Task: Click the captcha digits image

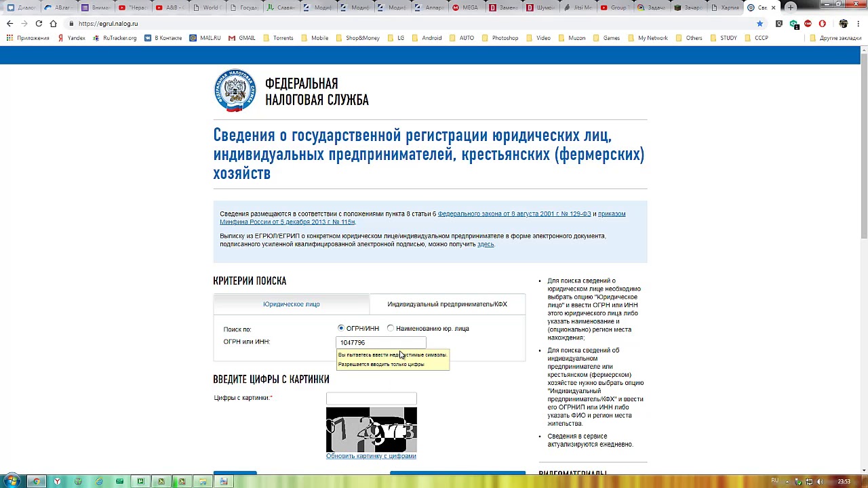Action: 372,430
